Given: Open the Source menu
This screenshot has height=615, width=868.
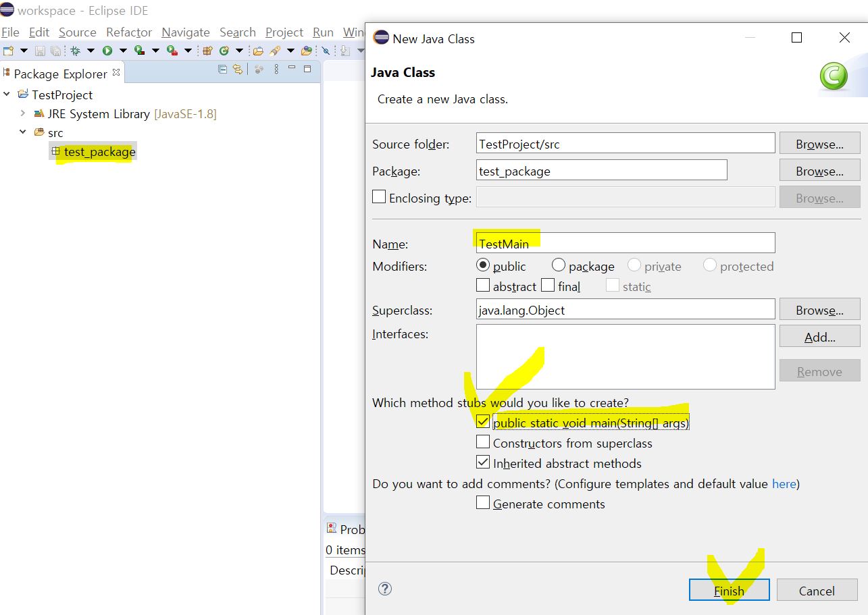Looking at the screenshot, I should click(78, 32).
